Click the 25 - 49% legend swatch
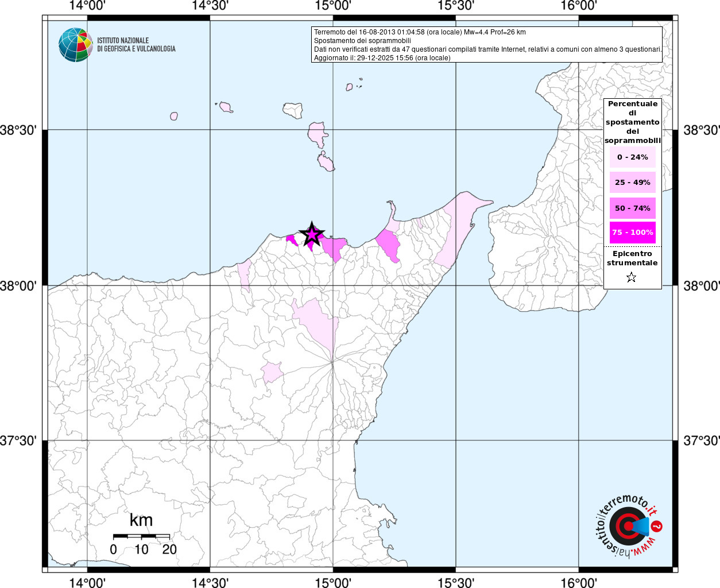 click(x=632, y=183)
